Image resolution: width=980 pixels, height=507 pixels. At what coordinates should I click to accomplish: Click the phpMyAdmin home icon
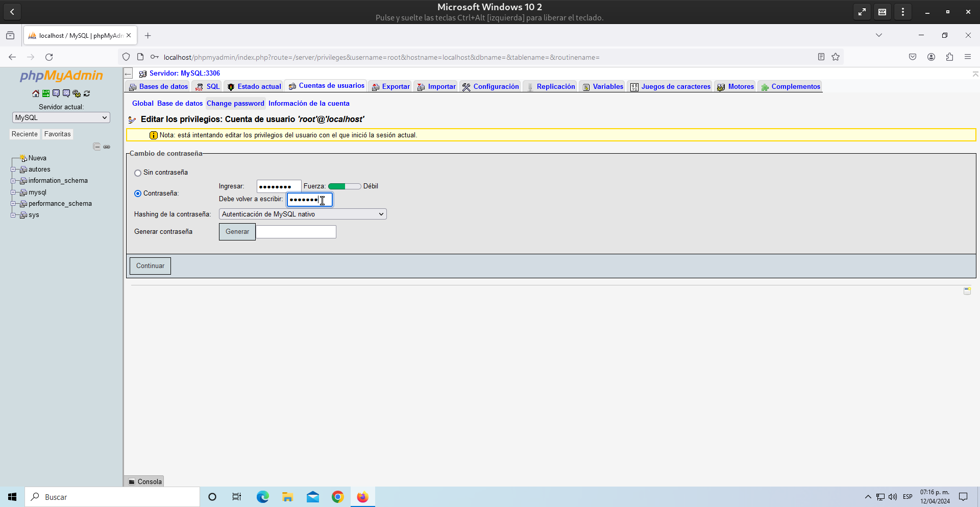36,93
